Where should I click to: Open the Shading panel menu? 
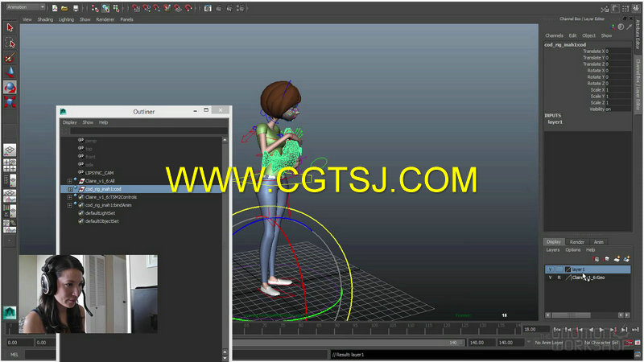pyautogui.click(x=45, y=19)
